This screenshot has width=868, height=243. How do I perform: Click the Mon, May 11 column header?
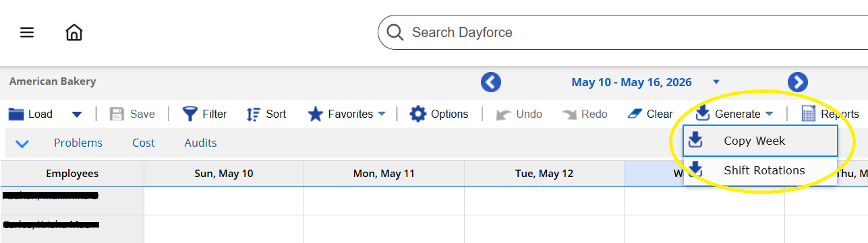pyautogui.click(x=384, y=174)
